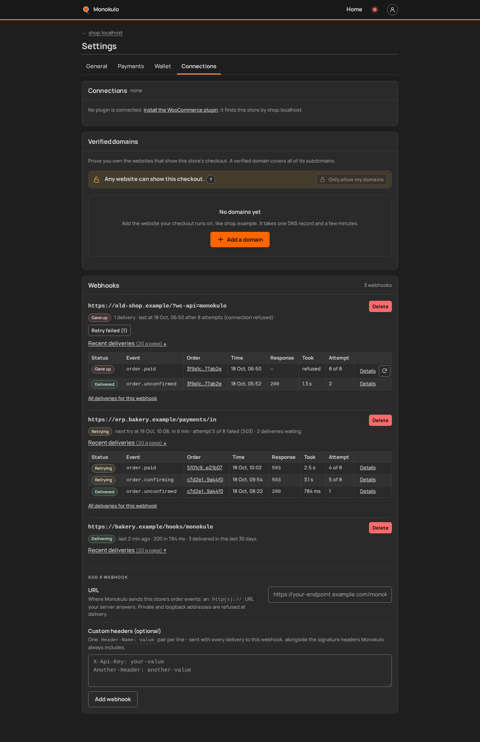The width and height of the screenshot is (480, 742).
Task: Open Details for old-shop order.paid delivery
Action: click(367, 371)
